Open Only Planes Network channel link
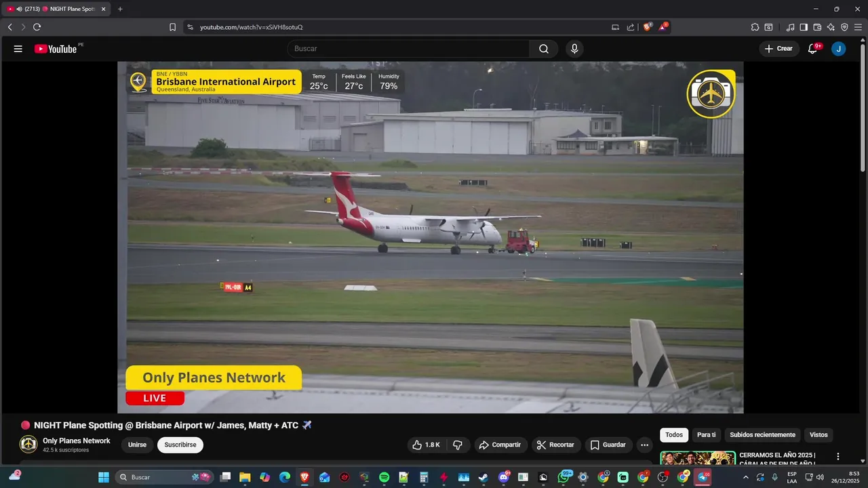 click(76, 441)
